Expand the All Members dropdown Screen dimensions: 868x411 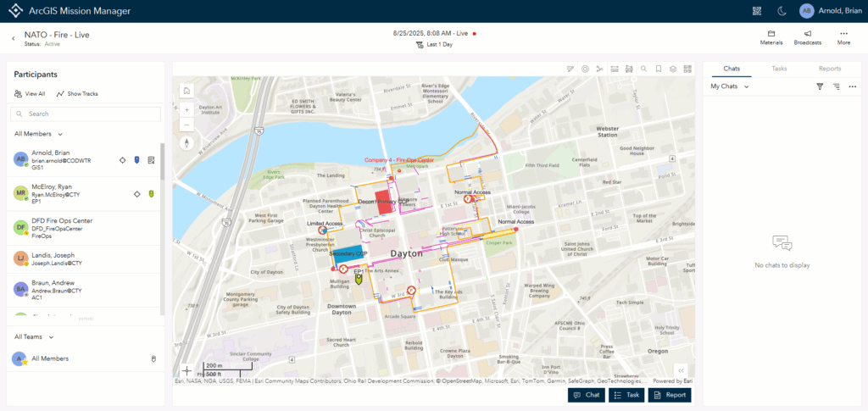click(x=38, y=134)
